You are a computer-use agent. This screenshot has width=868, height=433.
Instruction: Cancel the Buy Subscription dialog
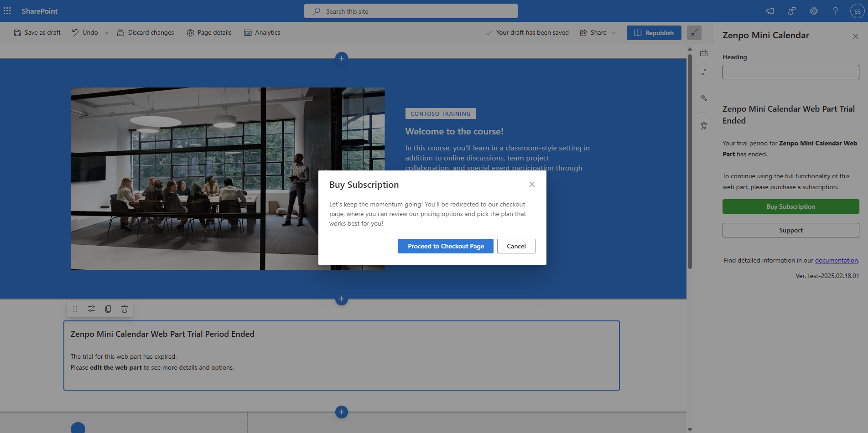pyautogui.click(x=516, y=246)
